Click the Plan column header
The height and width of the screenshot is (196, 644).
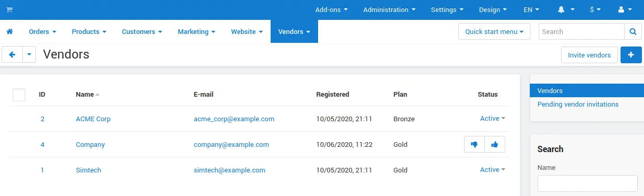pos(400,95)
